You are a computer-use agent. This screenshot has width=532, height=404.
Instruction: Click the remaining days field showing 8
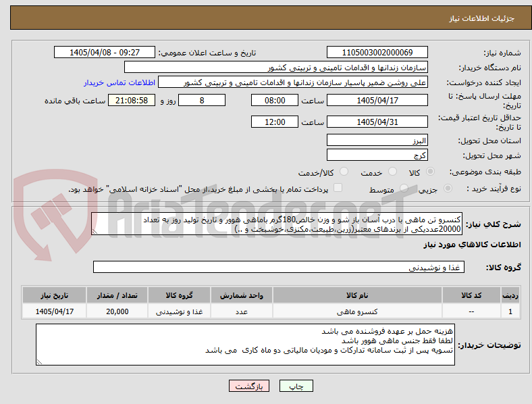click(x=202, y=100)
